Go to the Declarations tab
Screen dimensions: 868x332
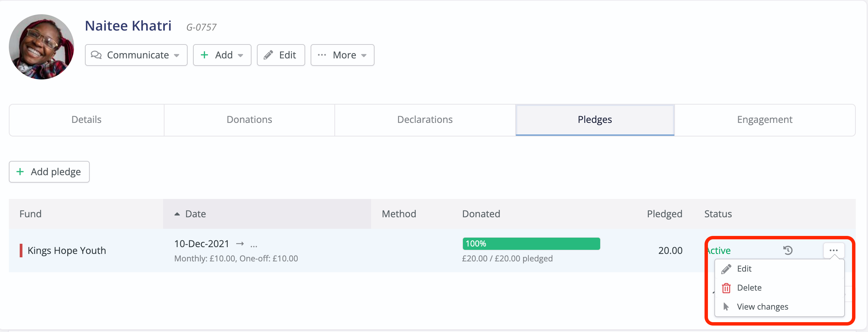(425, 120)
